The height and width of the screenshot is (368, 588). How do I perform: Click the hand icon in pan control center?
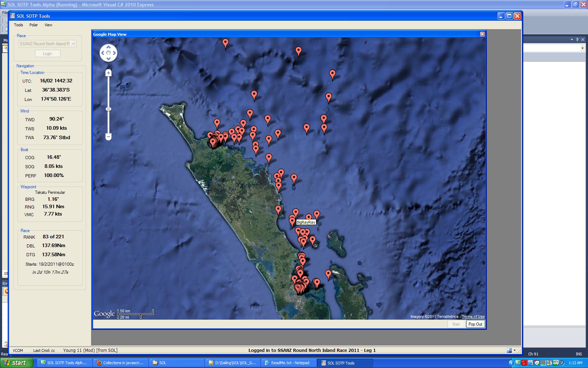(108, 53)
